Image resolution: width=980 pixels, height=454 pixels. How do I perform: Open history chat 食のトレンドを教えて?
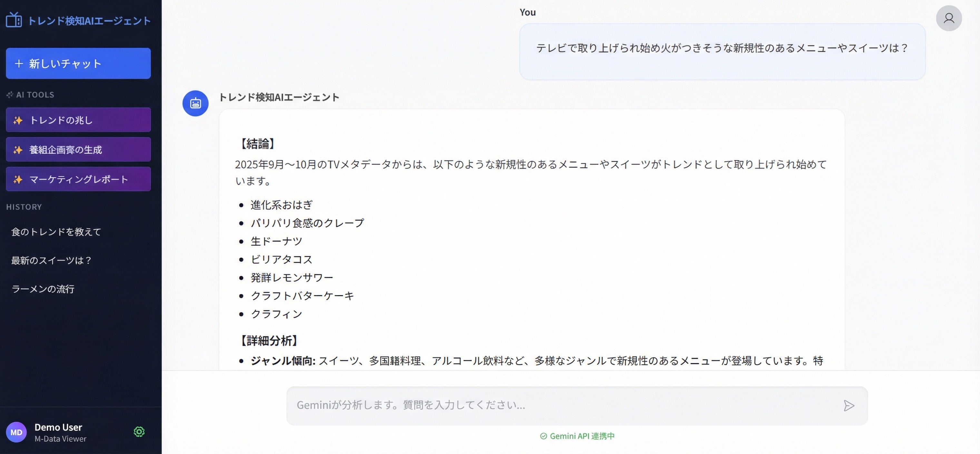pyautogui.click(x=56, y=232)
